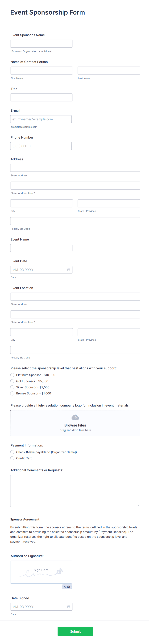Click the green Submit button
The image size is (149, 644).
75,631
